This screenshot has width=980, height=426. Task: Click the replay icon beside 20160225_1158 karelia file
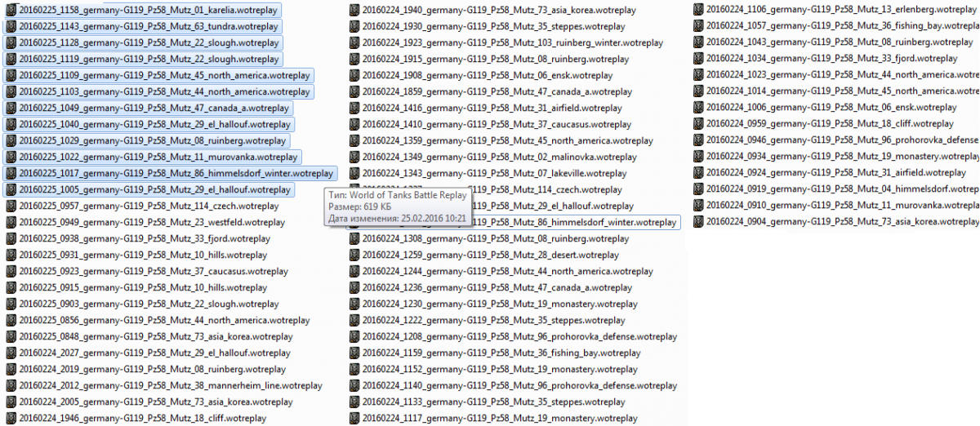click(11, 11)
